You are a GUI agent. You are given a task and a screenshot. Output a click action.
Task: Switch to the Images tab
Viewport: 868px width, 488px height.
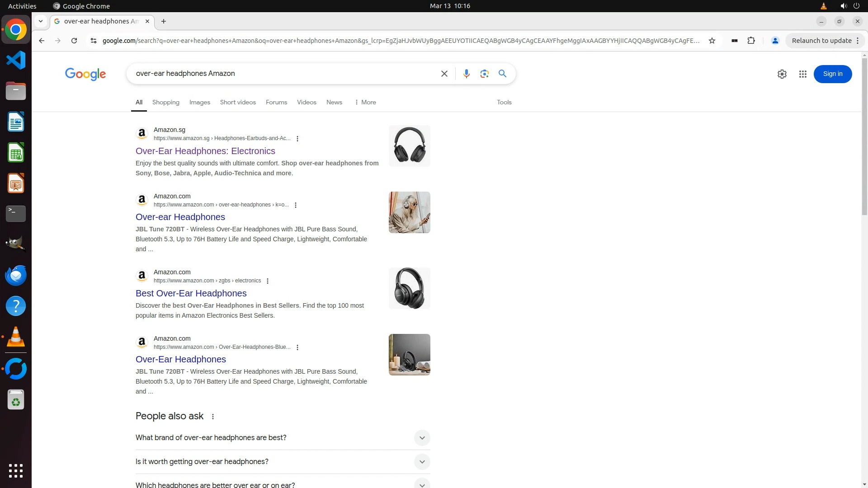tap(199, 102)
